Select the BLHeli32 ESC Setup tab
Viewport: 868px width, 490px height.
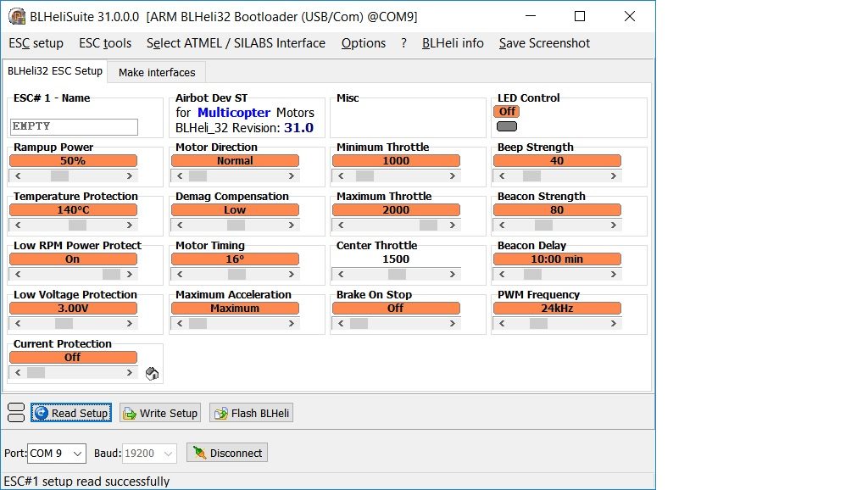[55, 71]
